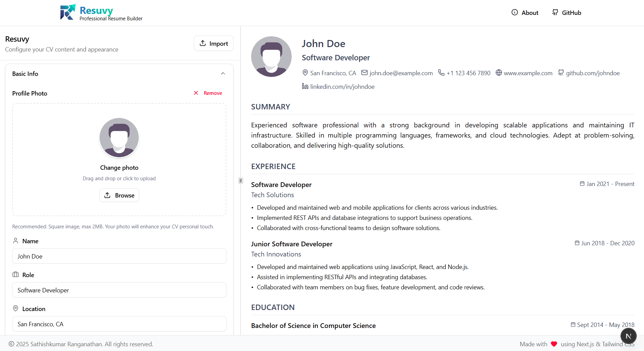
Task: Browse for a profile photo
Action: click(119, 195)
